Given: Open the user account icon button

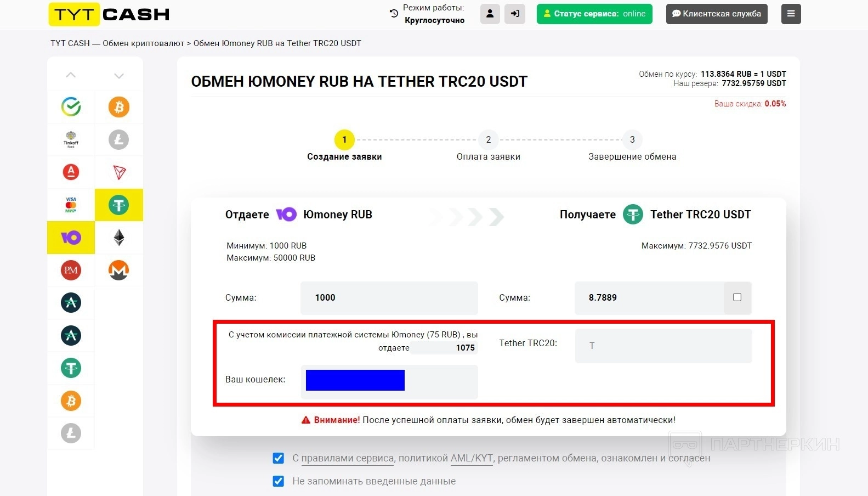Looking at the screenshot, I should pyautogui.click(x=490, y=14).
